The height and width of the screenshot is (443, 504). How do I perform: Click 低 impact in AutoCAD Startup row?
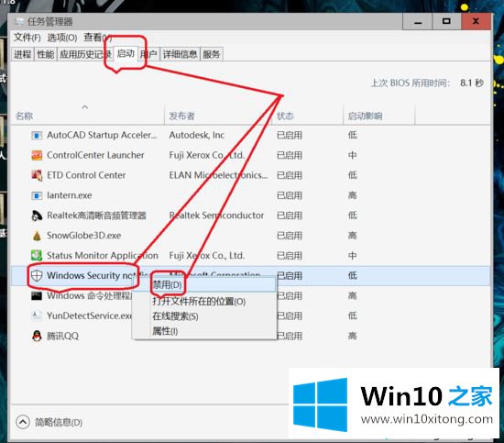click(x=352, y=136)
